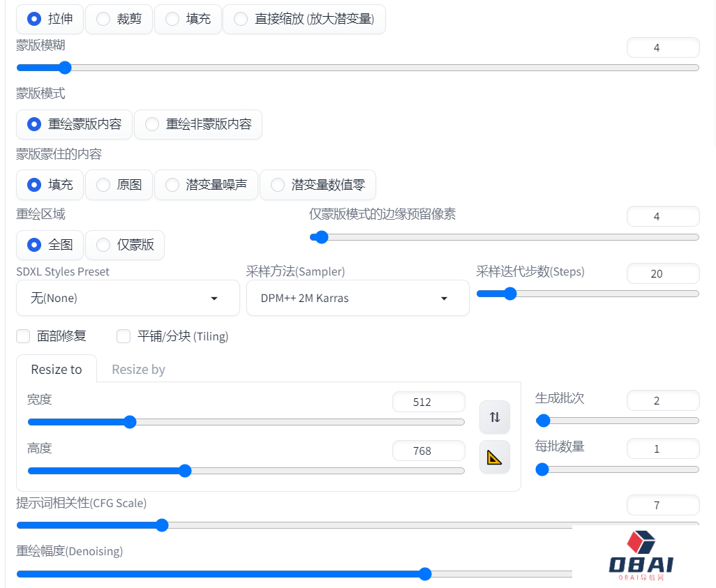Click the swap width and height icon
The width and height of the screenshot is (716, 588).
[495, 417]
